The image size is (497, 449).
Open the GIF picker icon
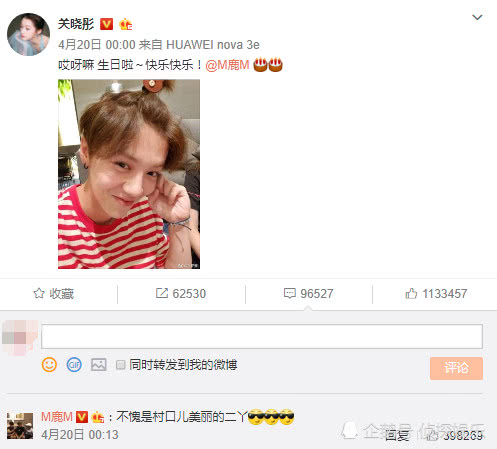point(74,365)
